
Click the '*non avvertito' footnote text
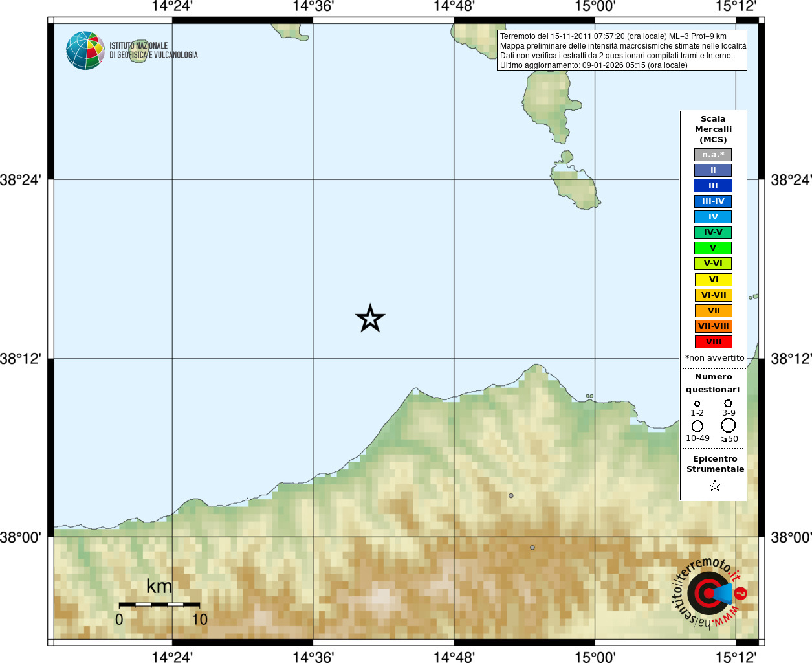[x=714, y=357]
